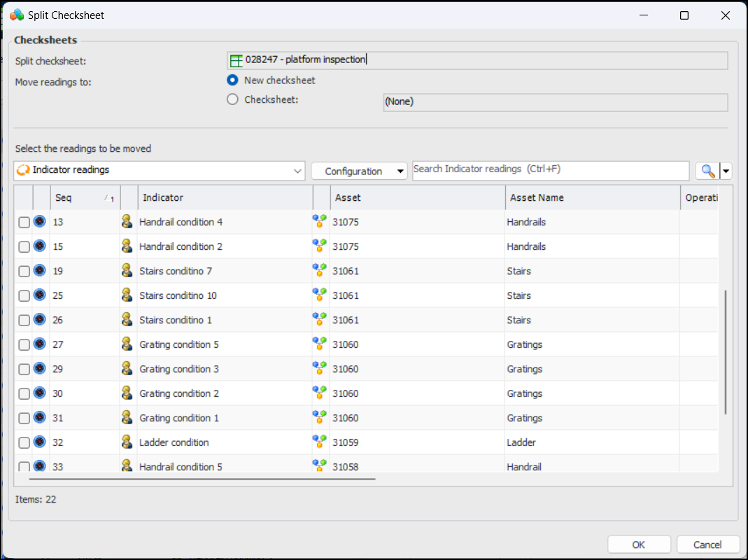Tick the checkbox for Seq 30 row

click(x=24, y=394)
